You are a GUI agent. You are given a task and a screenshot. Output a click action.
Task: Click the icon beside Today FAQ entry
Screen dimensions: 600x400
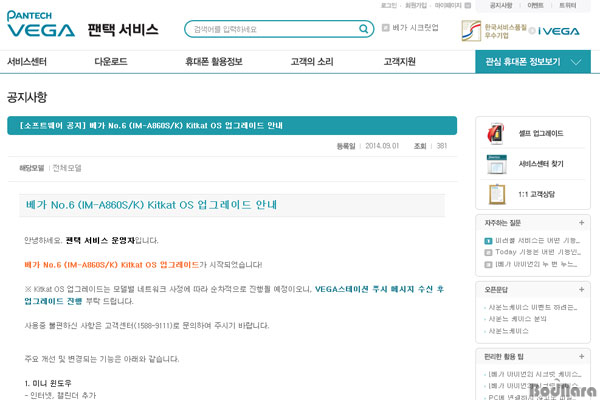[x=488, y=253]
